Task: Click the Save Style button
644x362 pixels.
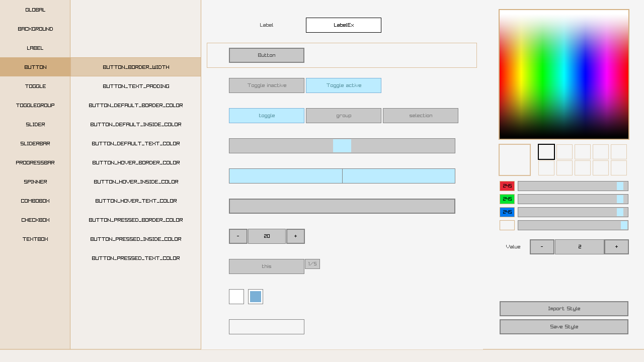Action: click(x=564, y=327)
